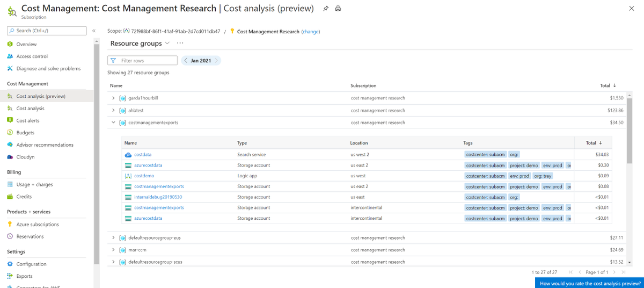Click the costdemo env: prod tag
This screenshot has height=288, width=644.
click(x=519, y=176)
